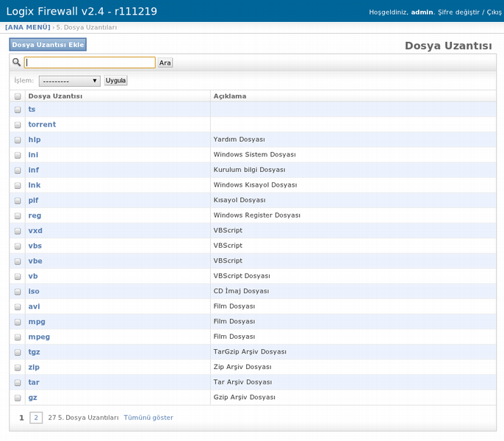Image resolution: width=504 pixels, height=441 pixels.
Task: Add new entry via Dosya Uzantısı Ekle
Action: [x=48, y=45]
